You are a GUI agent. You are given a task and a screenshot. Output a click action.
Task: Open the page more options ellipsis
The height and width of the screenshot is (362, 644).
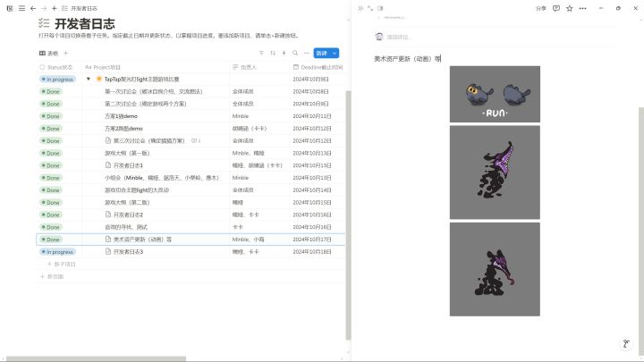pos(583,8)
